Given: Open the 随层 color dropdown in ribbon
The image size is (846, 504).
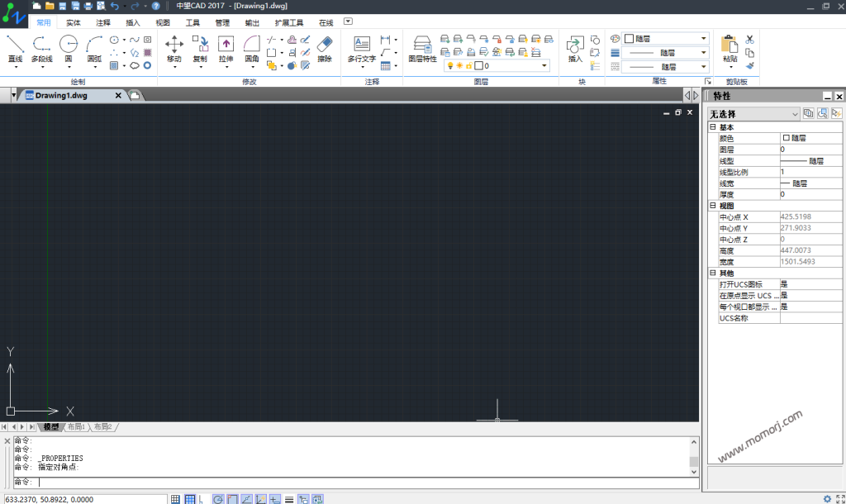Looking at the screenshot, I should [x=665, y=39].
